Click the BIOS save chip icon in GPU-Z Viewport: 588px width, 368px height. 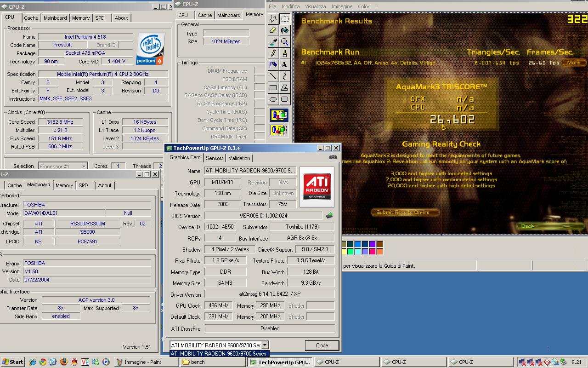coord(329,215)
